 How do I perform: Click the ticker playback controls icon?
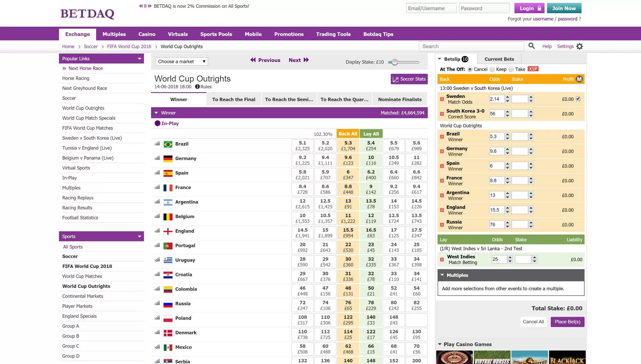point(145,6)
